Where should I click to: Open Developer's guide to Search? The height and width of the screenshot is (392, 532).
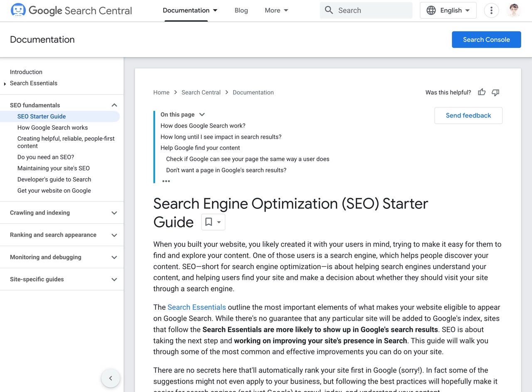pos(54,179)
